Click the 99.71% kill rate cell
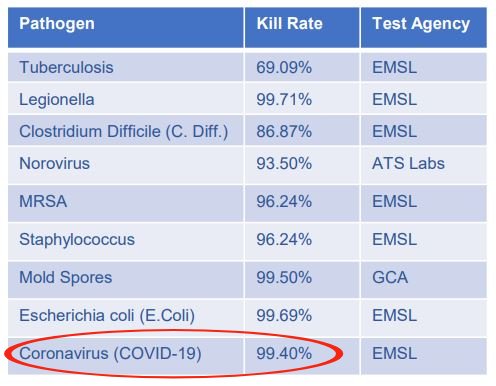The height and width of the screenshot is (386, 496). [x=302, y=99]
